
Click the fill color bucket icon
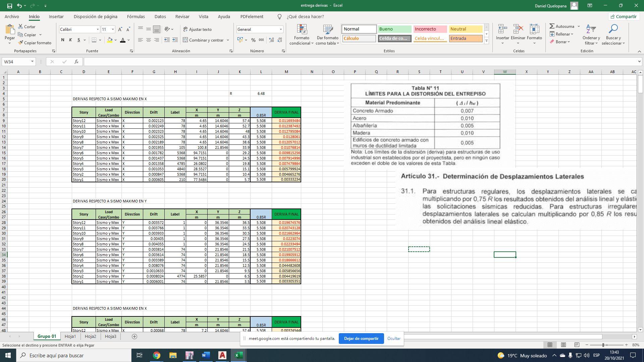[110, 40]
